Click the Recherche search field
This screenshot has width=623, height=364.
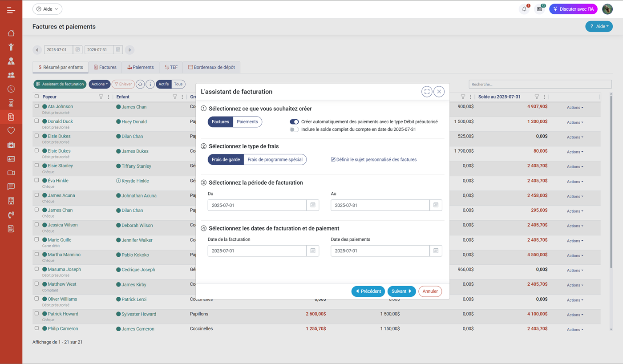point(540,84)
